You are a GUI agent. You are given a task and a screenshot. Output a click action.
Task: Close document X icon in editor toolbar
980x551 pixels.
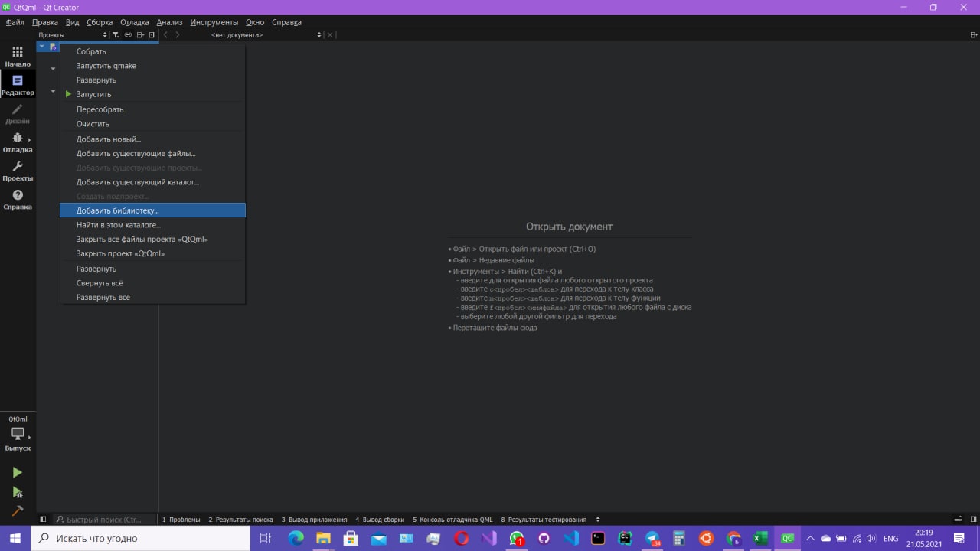click(x=330, y=35)
